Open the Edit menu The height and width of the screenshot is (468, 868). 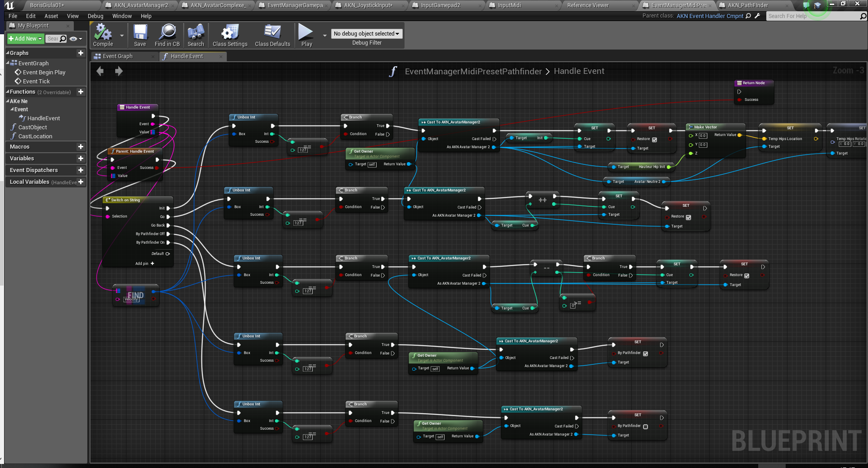31,16
